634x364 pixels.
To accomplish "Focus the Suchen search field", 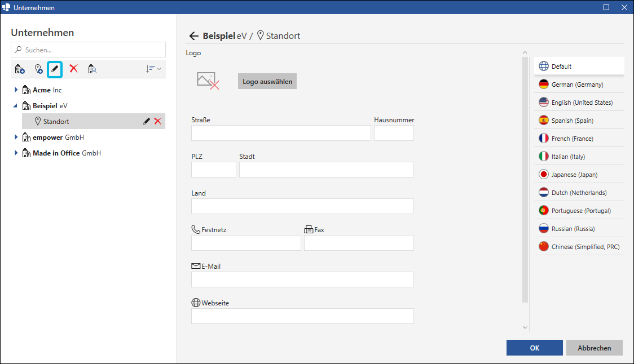I will tap(88, 50).
